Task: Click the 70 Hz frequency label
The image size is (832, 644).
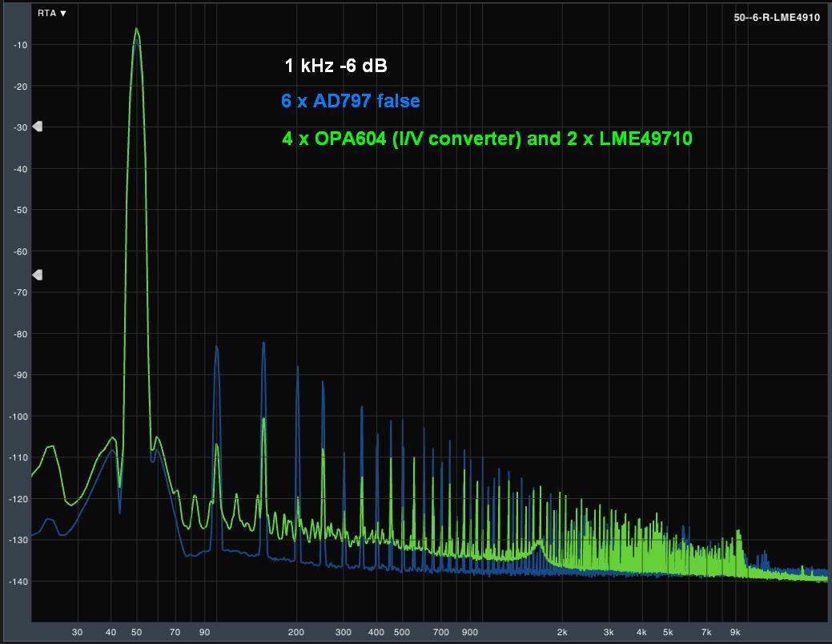Action: tap(175, 632)
